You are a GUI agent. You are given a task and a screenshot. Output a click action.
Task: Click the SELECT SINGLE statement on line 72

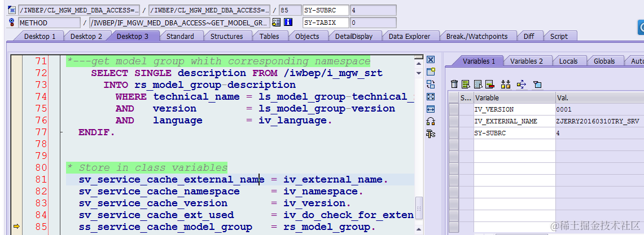pyautogui.click(x=236, y=73)
